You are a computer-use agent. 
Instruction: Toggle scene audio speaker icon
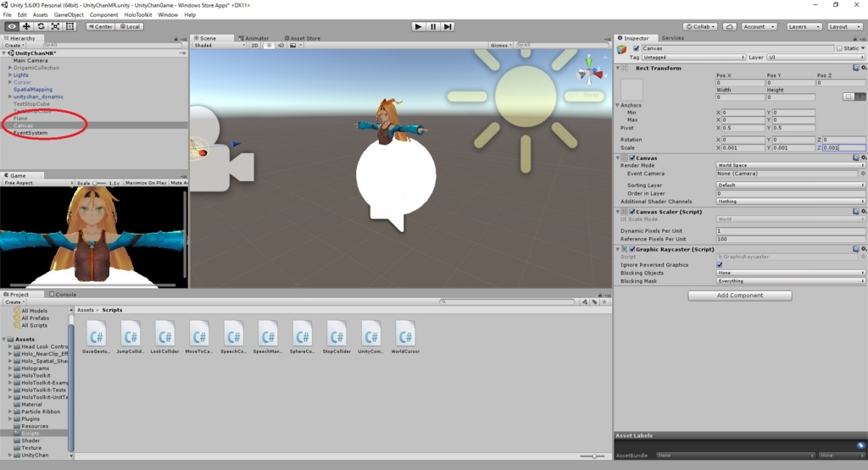click(x=281, y=46)
